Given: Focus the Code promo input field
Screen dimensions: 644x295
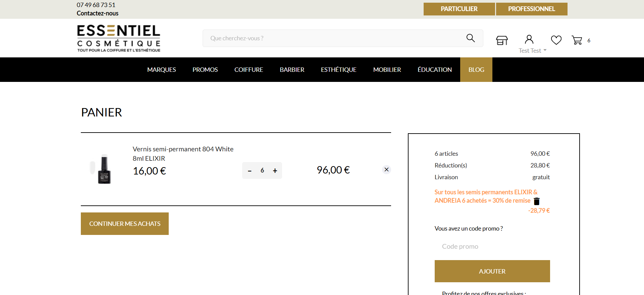Looking at the screenshot, I should (x=492, y=246).
